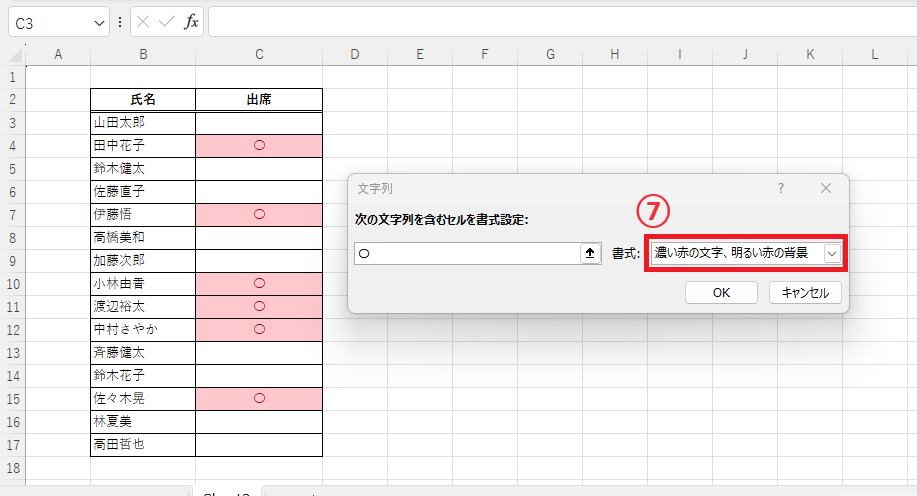Click the 出席 header cell
The image size is (917, 496).
(259, 99)
